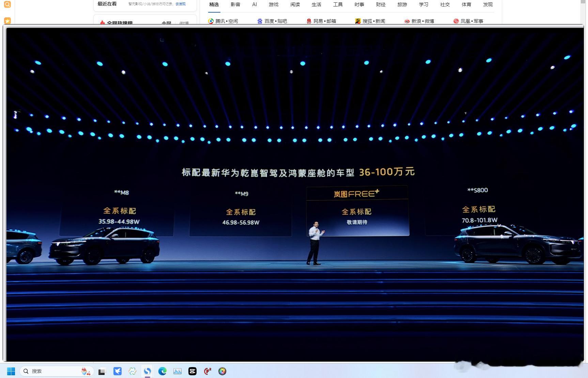The width and height of the screenshot is (588, 378).
Task: Click the 36-100万元 headline text
Action: [x=387, y=172]
